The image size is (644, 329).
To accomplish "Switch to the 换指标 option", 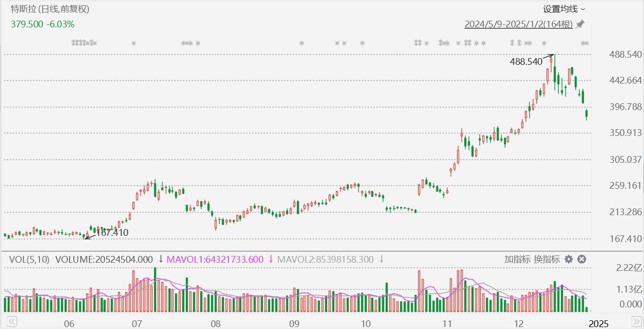I will point(547,259).
